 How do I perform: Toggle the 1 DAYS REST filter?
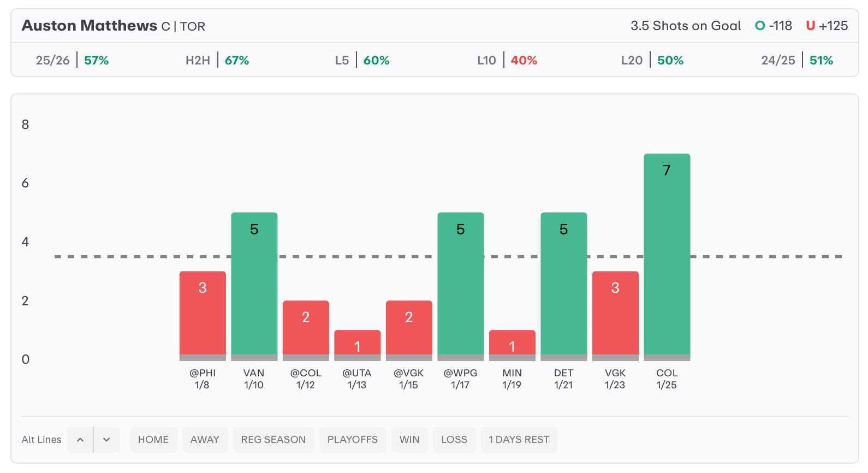(519, 440)
